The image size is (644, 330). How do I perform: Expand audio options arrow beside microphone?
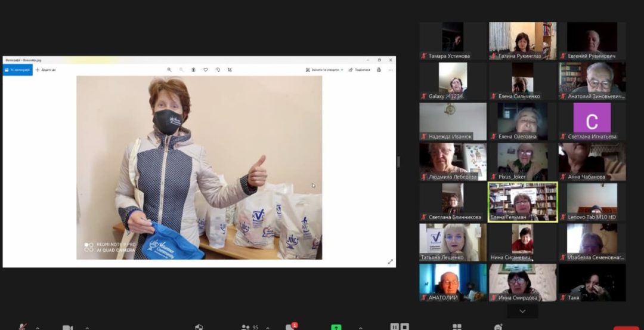coord(37,328)
